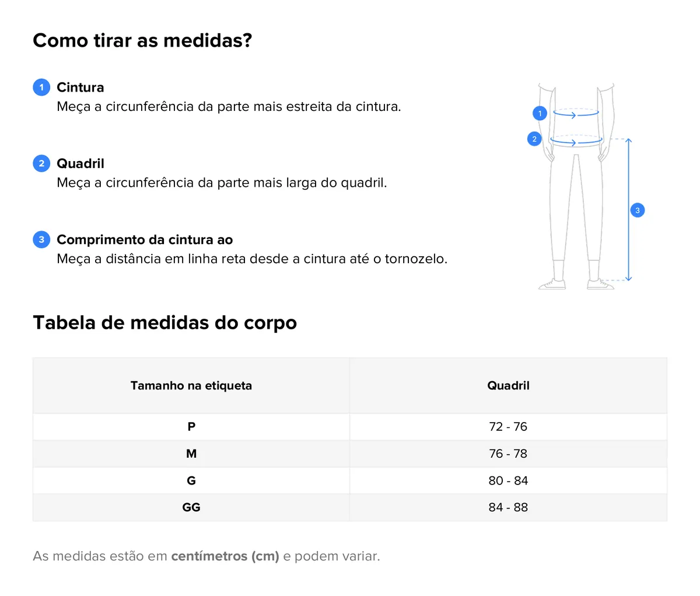Screen dimensions: 700x596
Task: Click the waist circumference arrow on the figure
Action: coord(576,113)
